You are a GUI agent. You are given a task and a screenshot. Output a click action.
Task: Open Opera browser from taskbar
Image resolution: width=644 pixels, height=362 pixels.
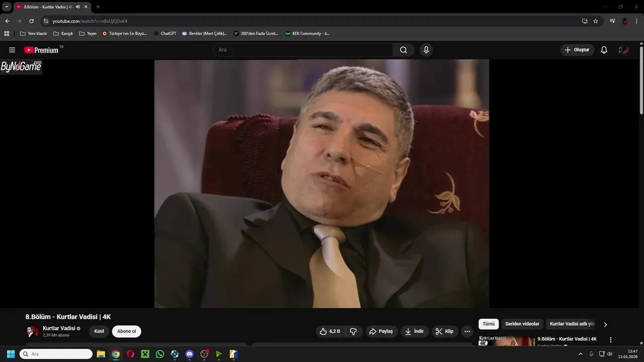[x=130, y=354]
